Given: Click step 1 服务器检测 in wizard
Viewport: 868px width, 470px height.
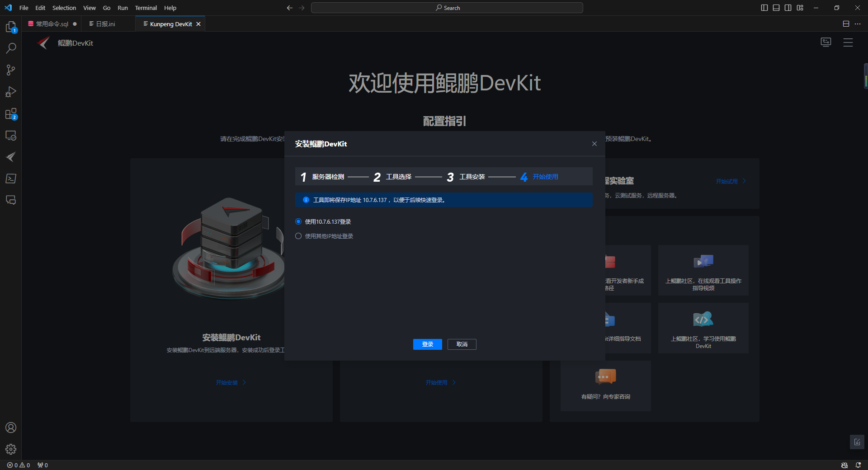Looking at the screenshot, I should click(x=323, y=177).
